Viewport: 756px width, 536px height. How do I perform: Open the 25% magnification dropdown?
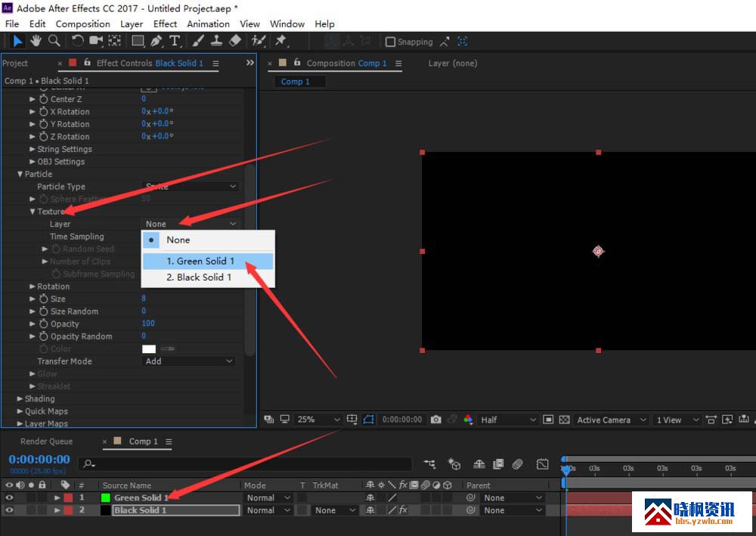click(318, 420)
